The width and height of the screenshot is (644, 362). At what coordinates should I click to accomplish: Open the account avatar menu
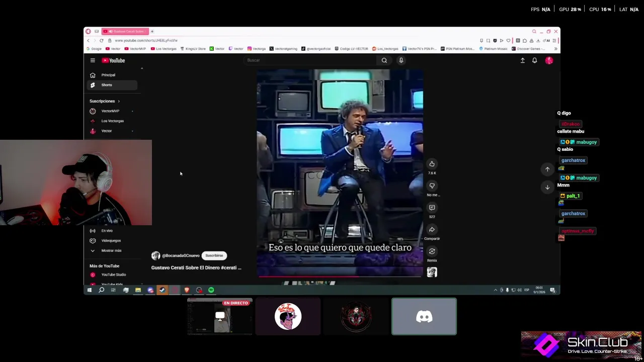click(x=549, y=60)
